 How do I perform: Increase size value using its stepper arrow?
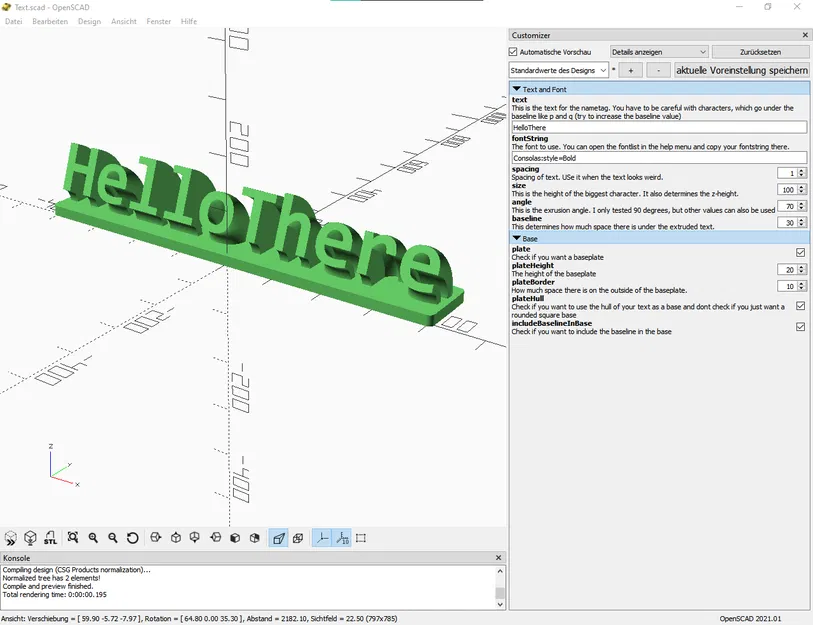point(800,184)
